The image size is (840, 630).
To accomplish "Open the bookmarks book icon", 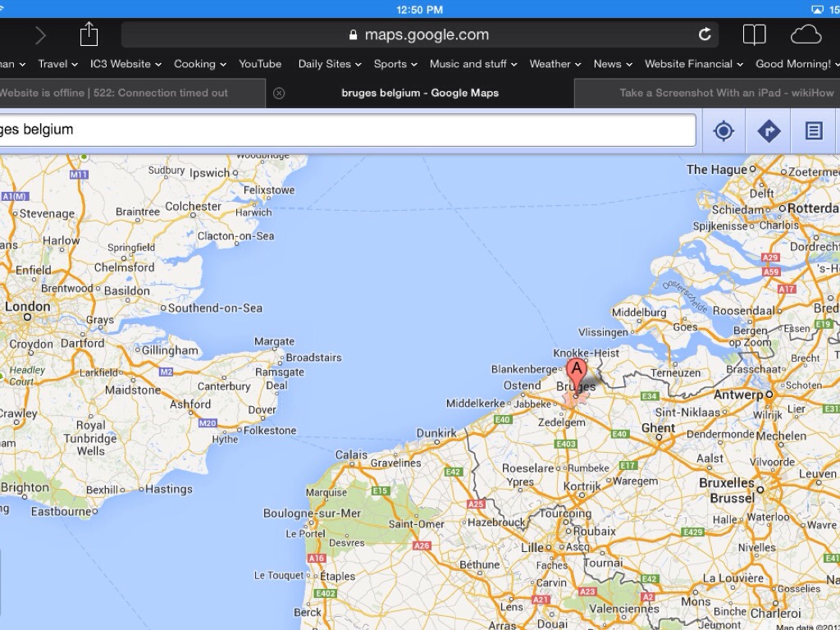I will pos(754,34).
